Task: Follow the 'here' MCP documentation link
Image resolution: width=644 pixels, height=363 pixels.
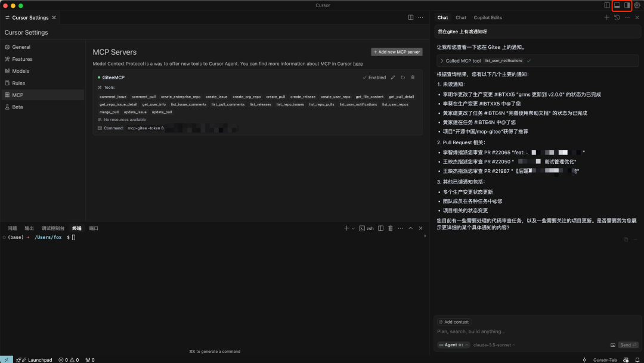Action: (x=358, y=64)
